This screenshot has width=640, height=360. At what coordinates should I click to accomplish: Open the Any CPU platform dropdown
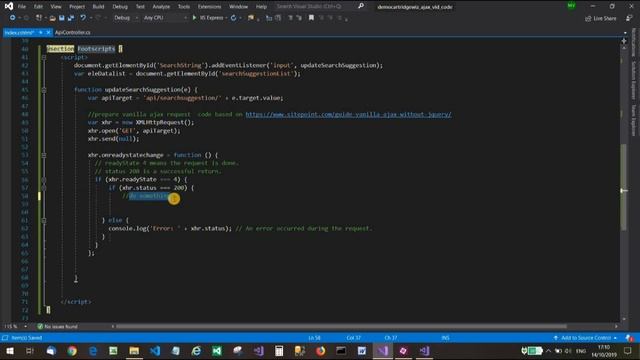point(165,18)
